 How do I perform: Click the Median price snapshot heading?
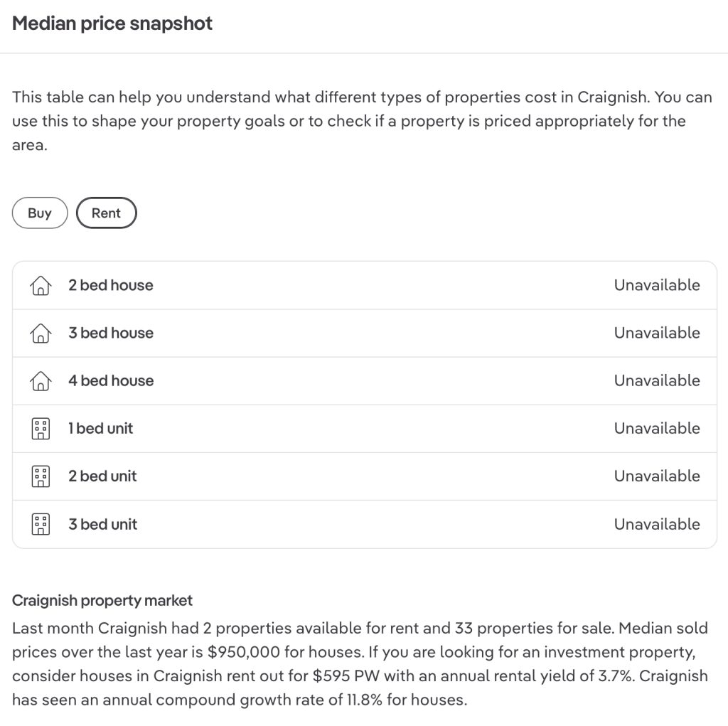[112, 23]
